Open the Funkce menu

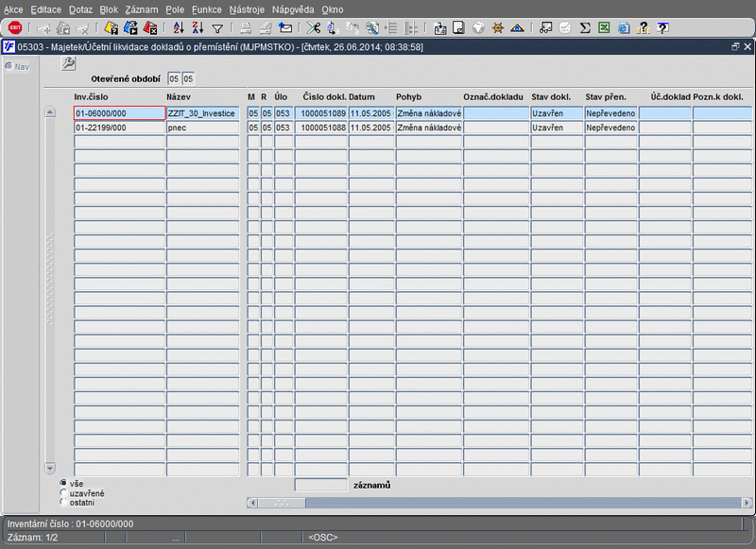click(x=207, y=9)
